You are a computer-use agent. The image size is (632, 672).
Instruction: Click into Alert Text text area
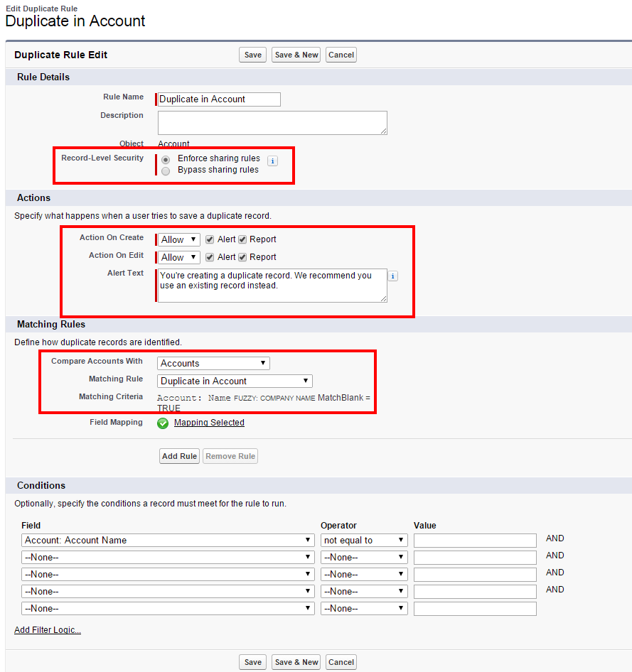coord(272,286)
